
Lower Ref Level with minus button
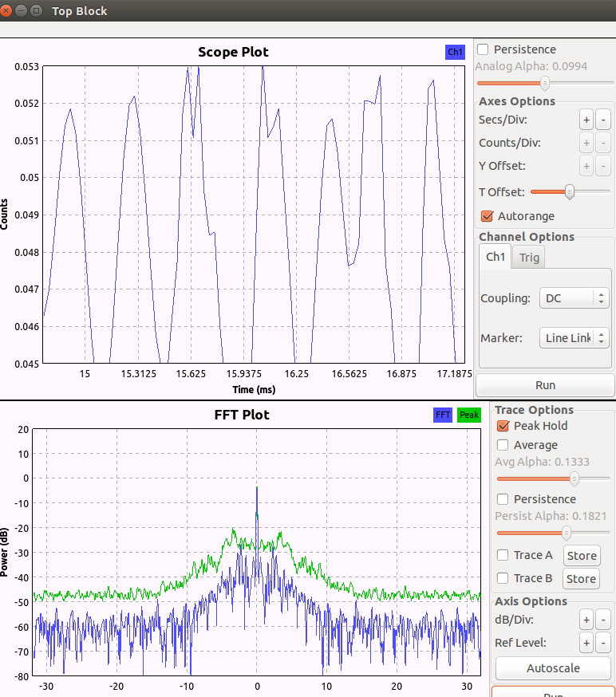click(x=603, y=642)
